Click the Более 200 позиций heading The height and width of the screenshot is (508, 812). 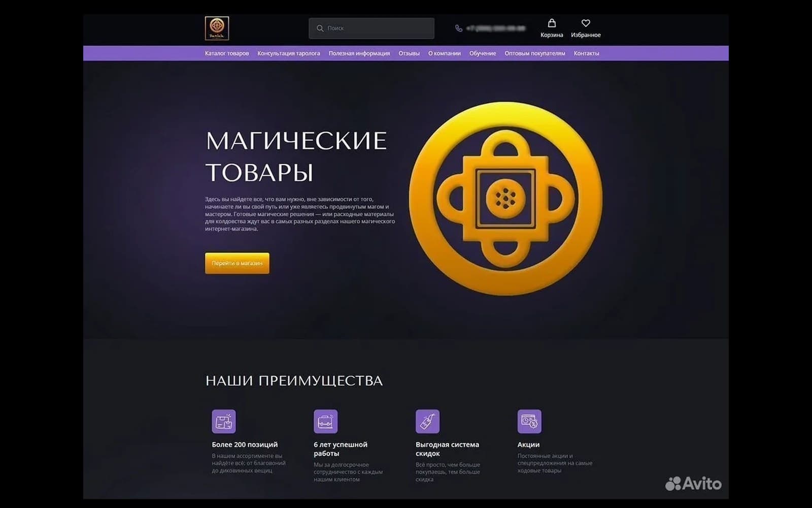click(x=245, y=444)
